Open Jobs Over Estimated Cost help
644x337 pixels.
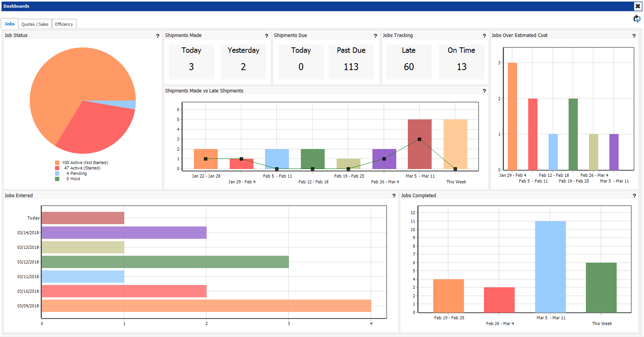(634, 36)
